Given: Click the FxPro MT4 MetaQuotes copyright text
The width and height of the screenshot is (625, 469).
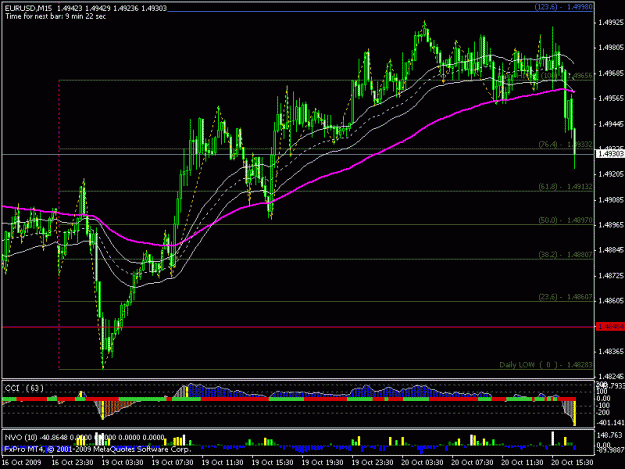Looking at the screenshot, I should click(98, 449).
